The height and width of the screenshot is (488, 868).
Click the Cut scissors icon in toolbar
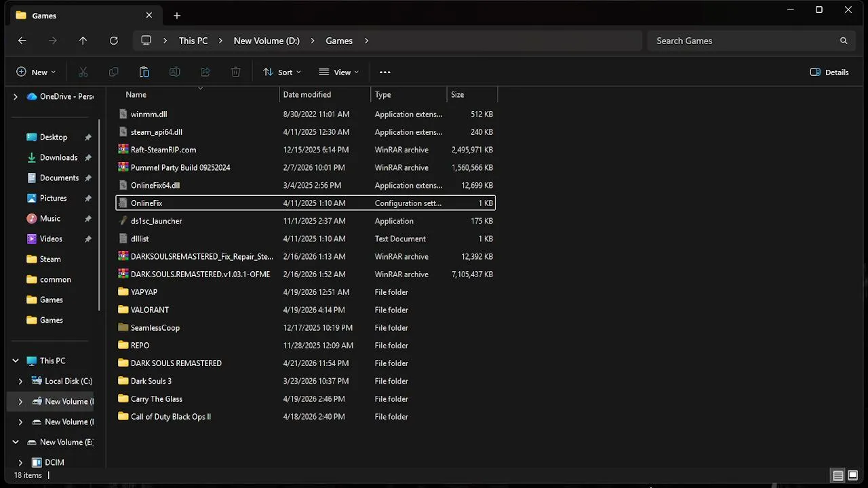[83, 72]
